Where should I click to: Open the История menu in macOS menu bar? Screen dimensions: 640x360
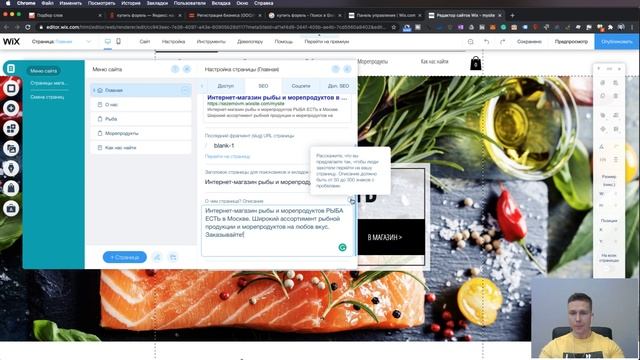coord(131,3)
